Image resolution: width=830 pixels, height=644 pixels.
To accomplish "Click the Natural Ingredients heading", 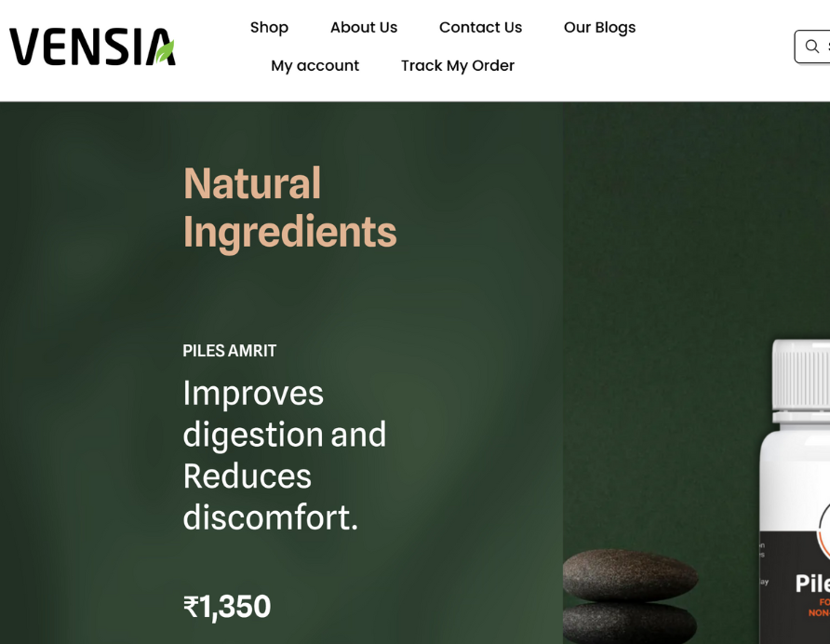I will [289, 208].
